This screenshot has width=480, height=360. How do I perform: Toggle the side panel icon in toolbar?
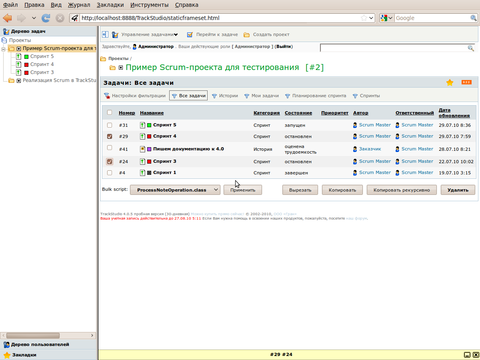click(x=105, y=34)
